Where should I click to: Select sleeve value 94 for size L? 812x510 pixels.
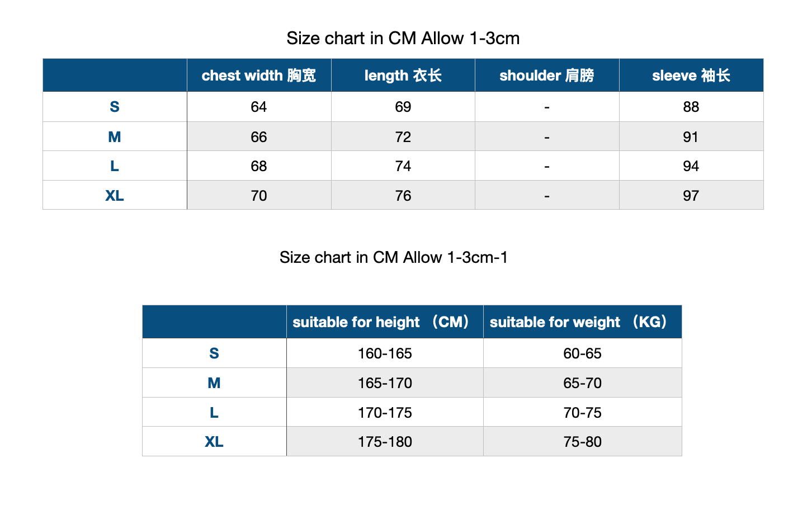[691, 166]
